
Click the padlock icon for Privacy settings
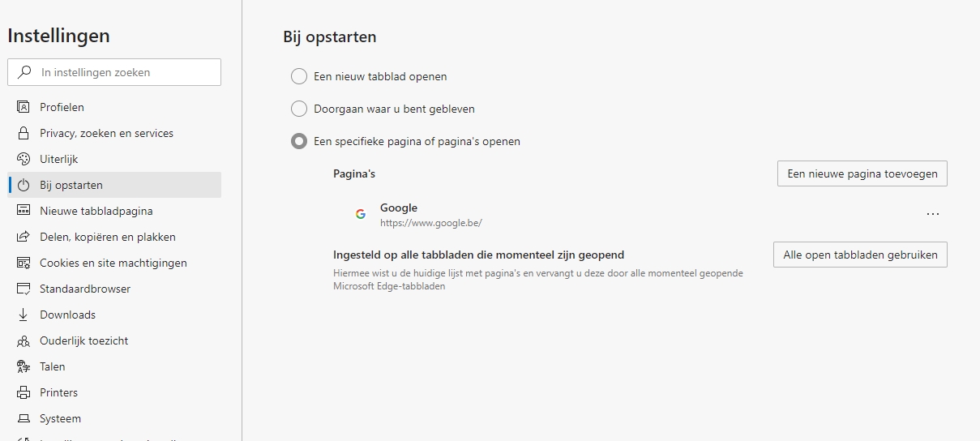[24, 133]
